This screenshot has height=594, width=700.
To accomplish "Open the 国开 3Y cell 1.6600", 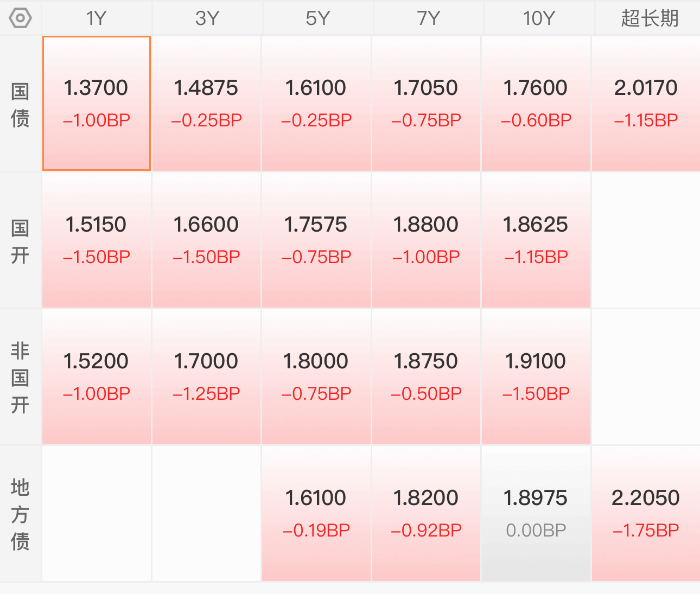I will (x=206, y=240).
